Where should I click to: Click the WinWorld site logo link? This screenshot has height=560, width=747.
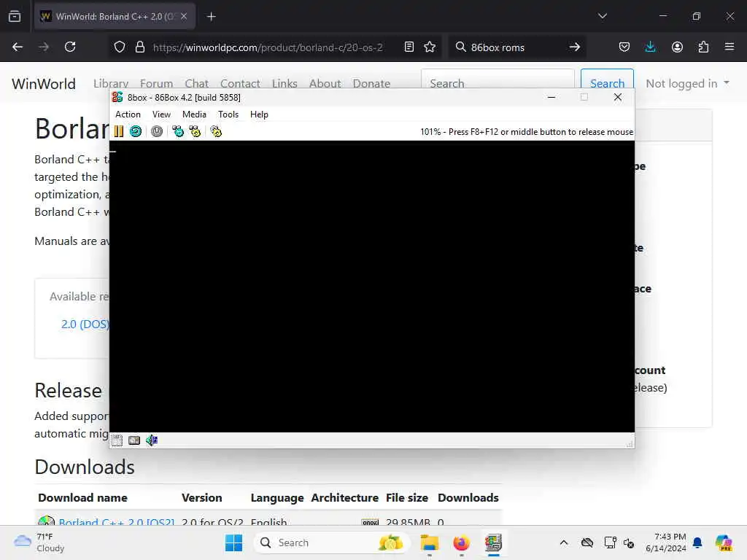click(x=44, y=83)
